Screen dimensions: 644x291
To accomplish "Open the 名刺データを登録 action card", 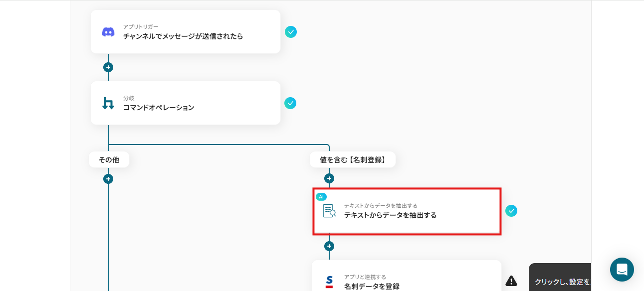I will (407, 276).
